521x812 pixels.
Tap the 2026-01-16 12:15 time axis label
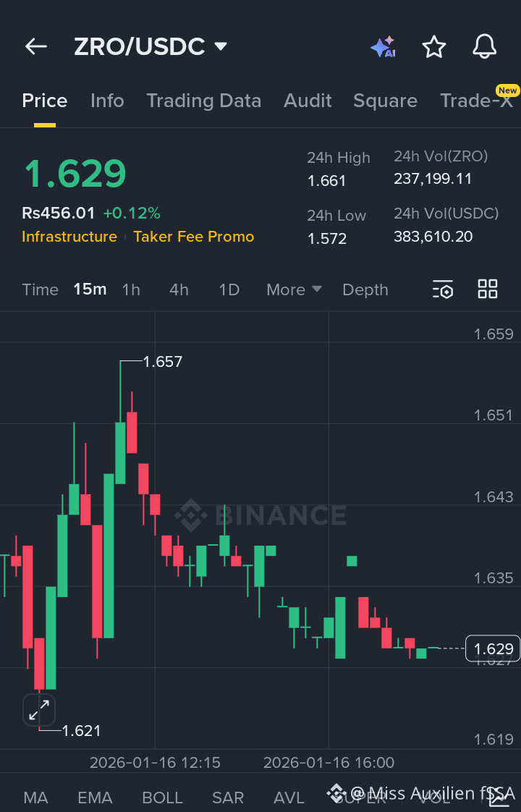155,762
